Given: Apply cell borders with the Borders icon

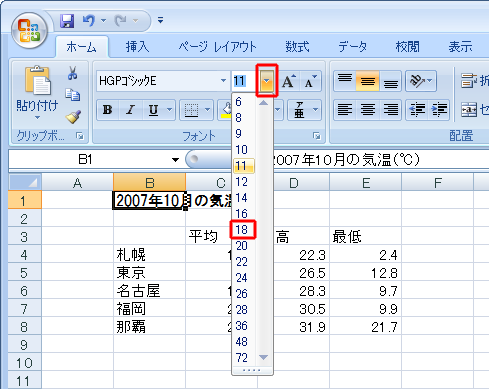Looking at the screenshot, I should [191, 110].
